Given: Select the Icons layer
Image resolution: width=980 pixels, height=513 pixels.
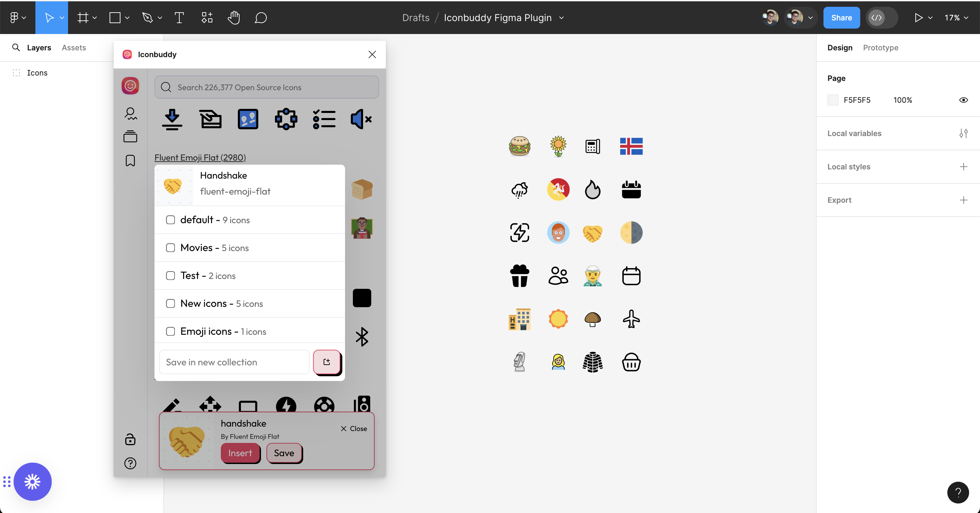Looking at the screenshot, I should 37,73.
